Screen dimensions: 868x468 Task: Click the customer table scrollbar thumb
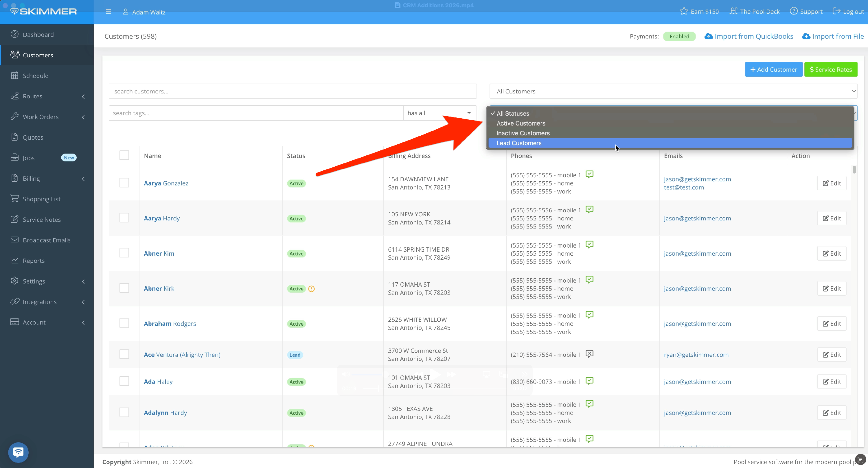(854, 169)
